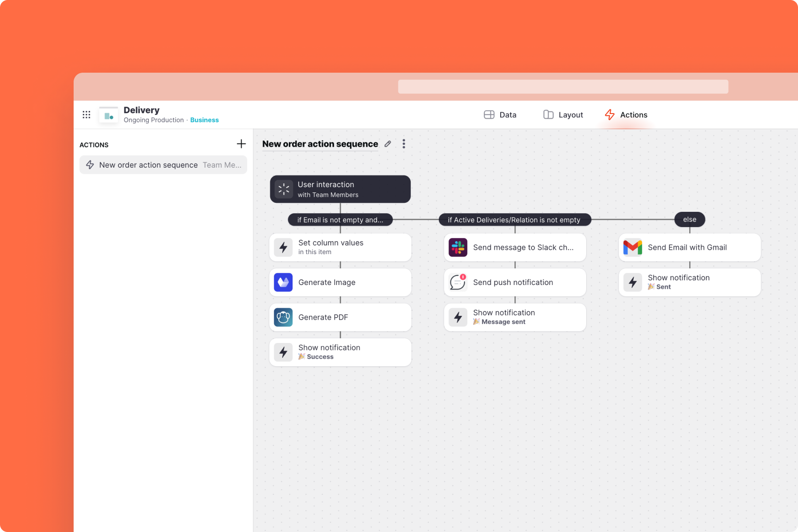
Task: Click the 'if Email is not empty and...' condition
Action: (x=340, y=219)
